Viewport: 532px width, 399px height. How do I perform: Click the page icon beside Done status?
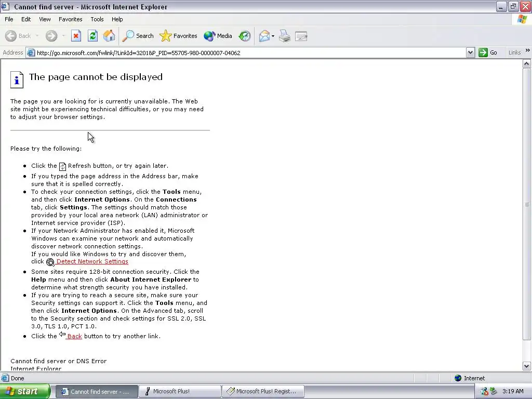(5, 378)
